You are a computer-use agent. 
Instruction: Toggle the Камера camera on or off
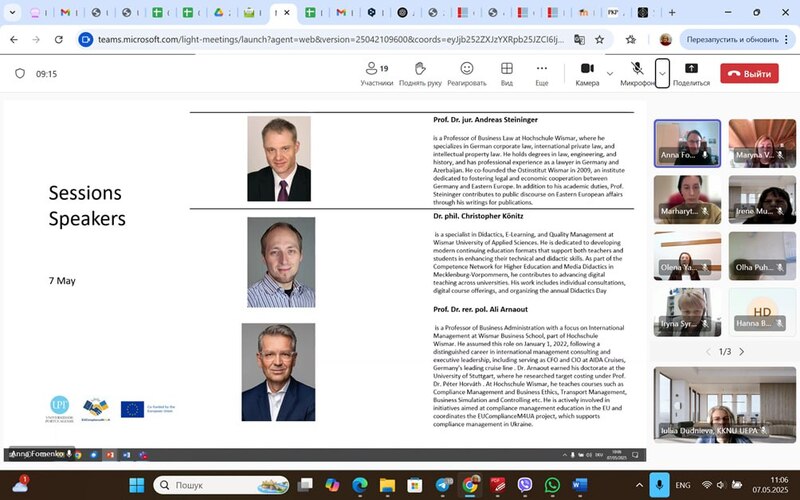587,73
